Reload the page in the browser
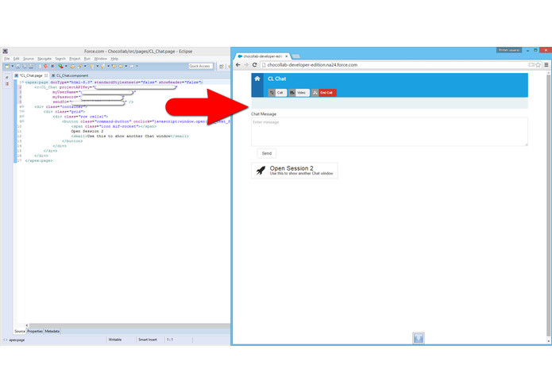Image resolution: width=552 pixels, height=392 pixels. coord(254,65)
